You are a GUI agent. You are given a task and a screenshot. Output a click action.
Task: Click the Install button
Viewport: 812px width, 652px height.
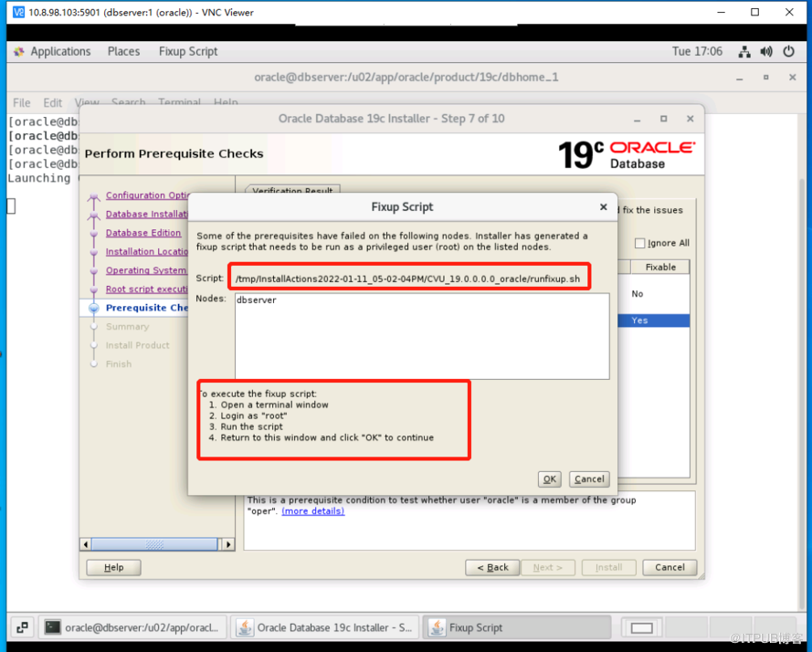608,567
